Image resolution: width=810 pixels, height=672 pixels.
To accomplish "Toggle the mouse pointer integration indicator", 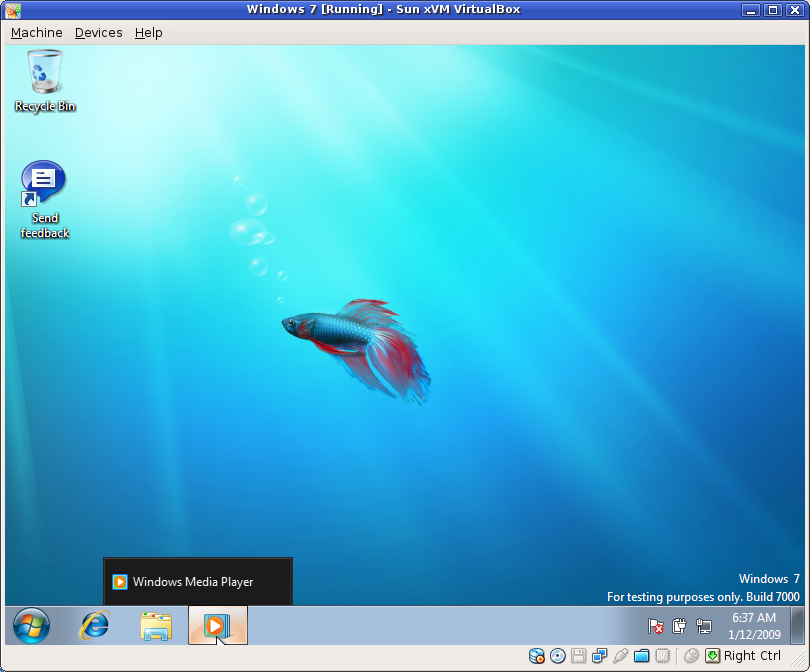I will [692, 656].
